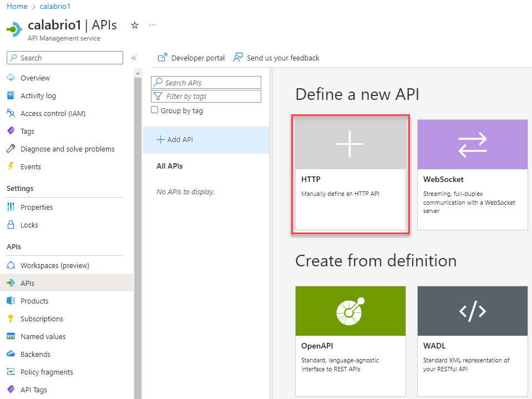Click the Diagnose and solve problems wrench icon
This screenshot has height=399, width=532.
pos(11,149)
